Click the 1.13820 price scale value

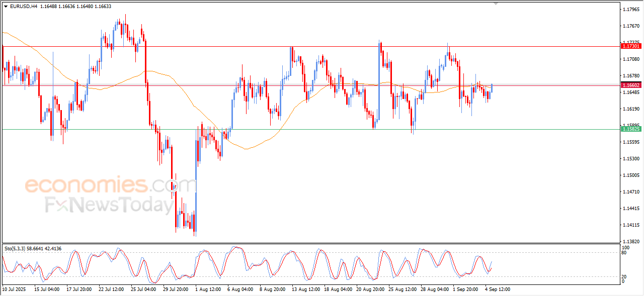coord(630,242)
